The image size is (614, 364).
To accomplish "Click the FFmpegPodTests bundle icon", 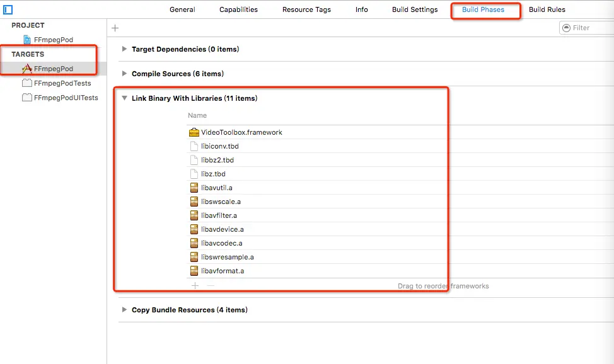I will point(27,83).
